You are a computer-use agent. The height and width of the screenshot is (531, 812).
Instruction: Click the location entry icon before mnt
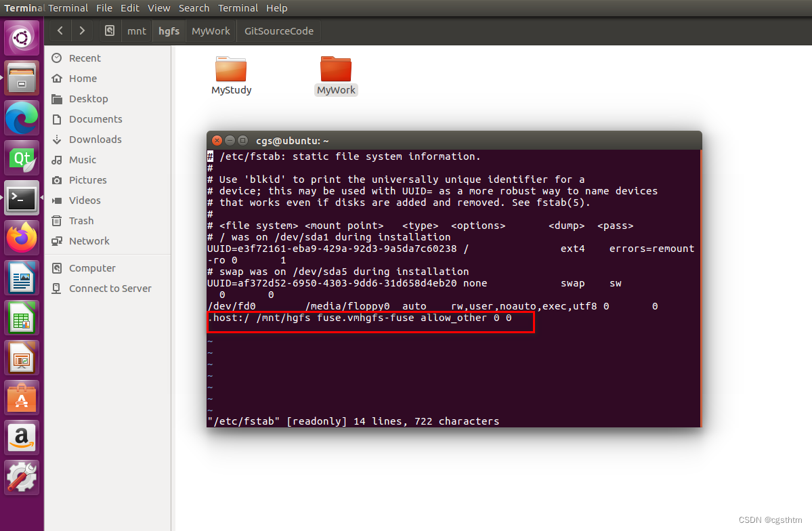click(109, 30)
